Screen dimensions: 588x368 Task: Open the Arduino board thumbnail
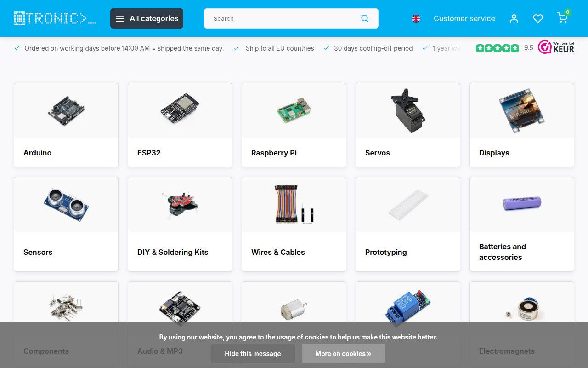66,111
